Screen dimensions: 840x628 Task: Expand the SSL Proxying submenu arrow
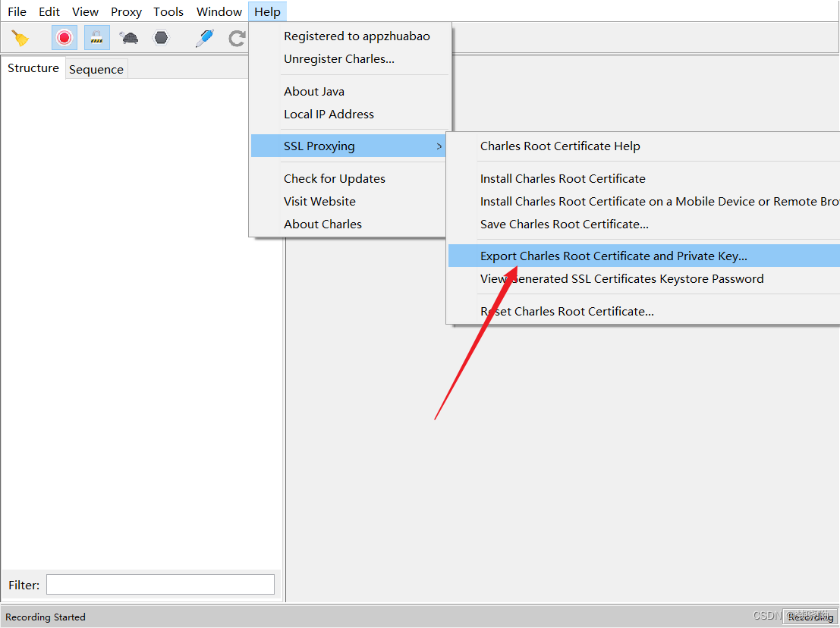coord(439,146)
